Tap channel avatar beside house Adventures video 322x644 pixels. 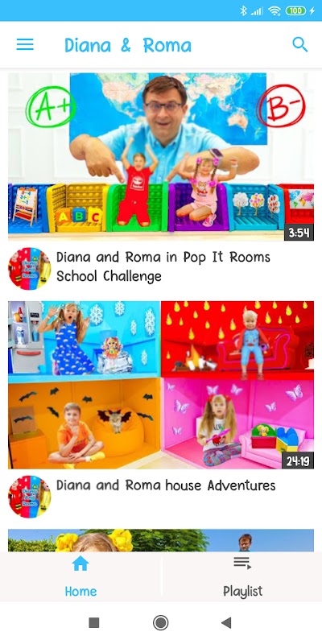(30, 497)
